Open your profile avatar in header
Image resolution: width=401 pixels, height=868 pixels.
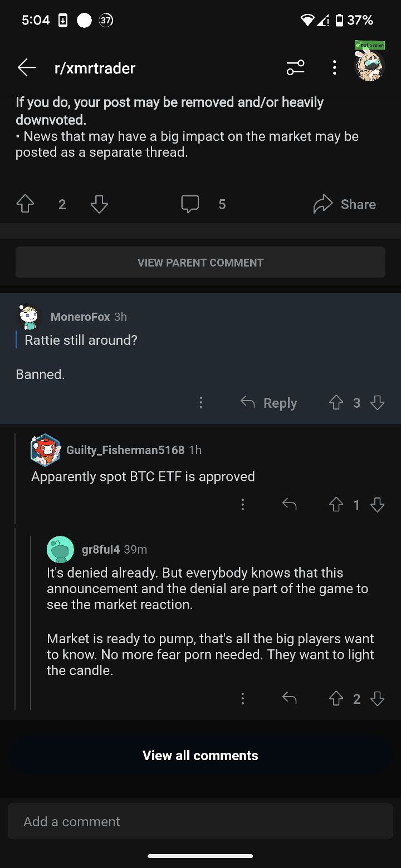[x=370, y=66]
